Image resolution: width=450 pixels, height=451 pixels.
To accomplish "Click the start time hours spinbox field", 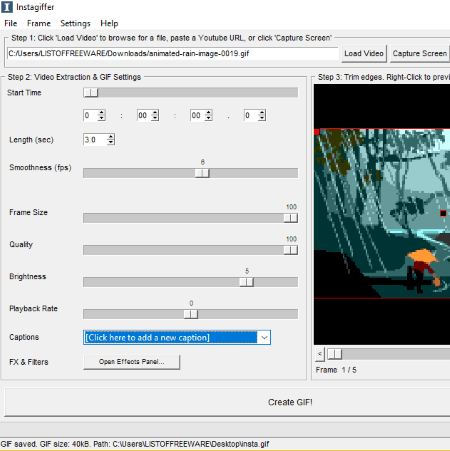I will click(90, 115).
